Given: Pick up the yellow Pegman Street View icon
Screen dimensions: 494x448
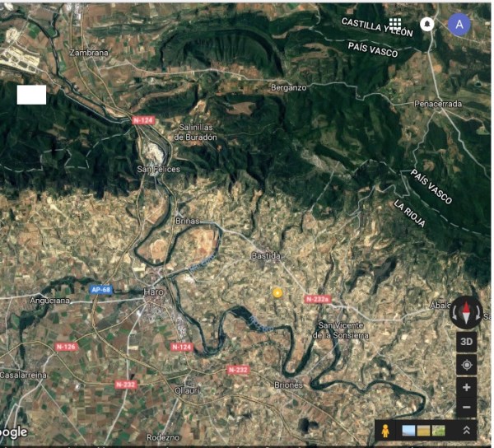Looking at the screenshot, I should (384, 430).
